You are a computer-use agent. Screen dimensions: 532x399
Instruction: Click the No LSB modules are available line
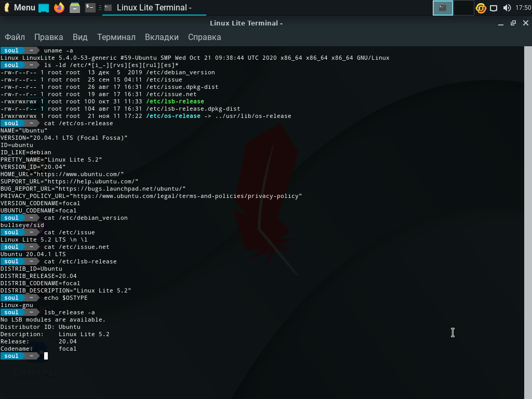coord(53,320)
